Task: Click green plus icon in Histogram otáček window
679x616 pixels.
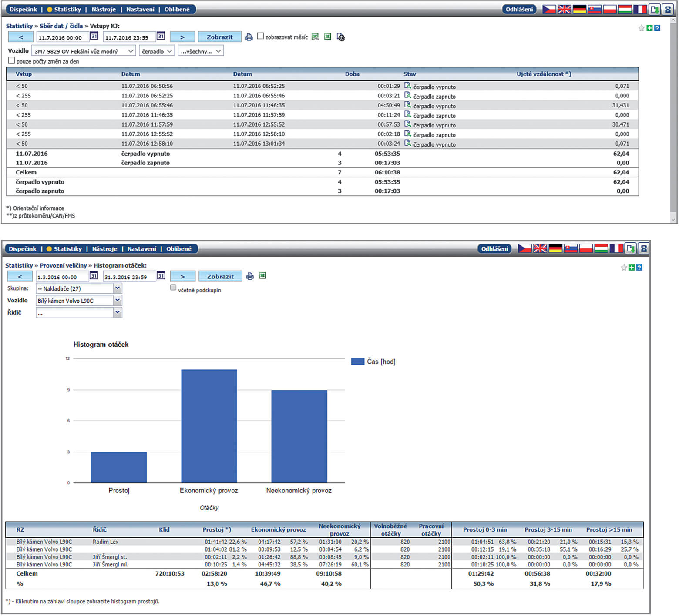Action: (632, 268)
